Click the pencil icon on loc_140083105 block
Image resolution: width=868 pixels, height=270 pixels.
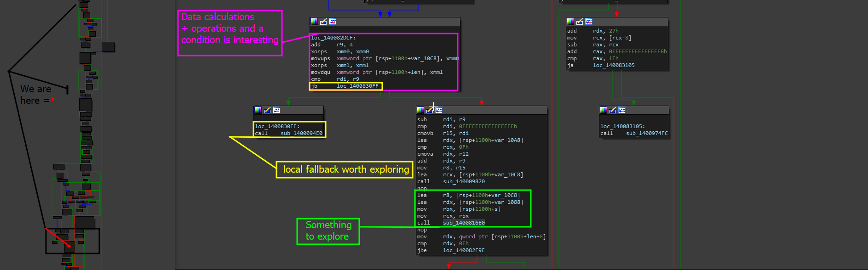pyautogui.click(x=613, y=110)
